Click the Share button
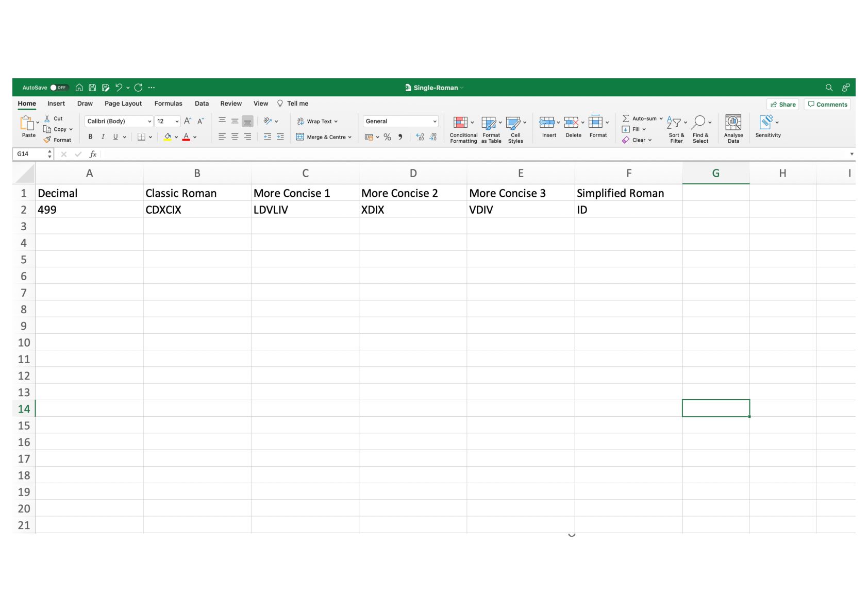Screen dimensions: 868x613 [x=782, y=105]
